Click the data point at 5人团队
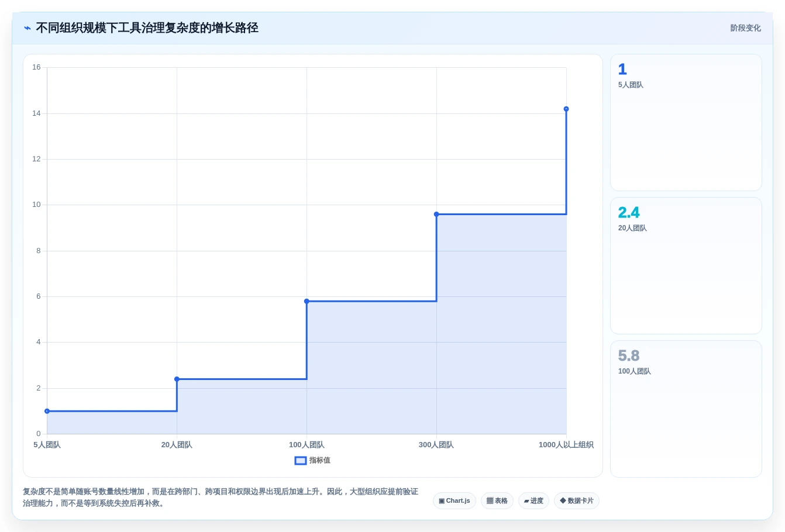Image resolution: width=785 pixels, height=532 pixels. pos(47,411)
